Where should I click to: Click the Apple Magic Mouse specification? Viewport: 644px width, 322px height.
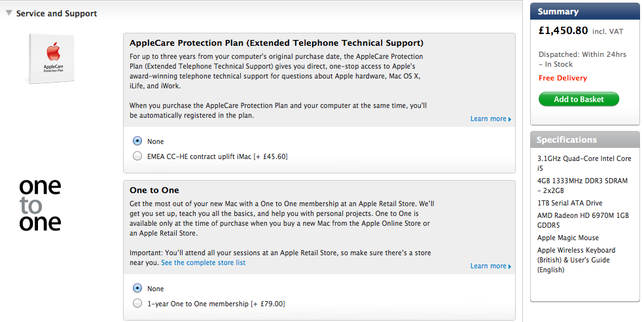[x=567, y=238]
